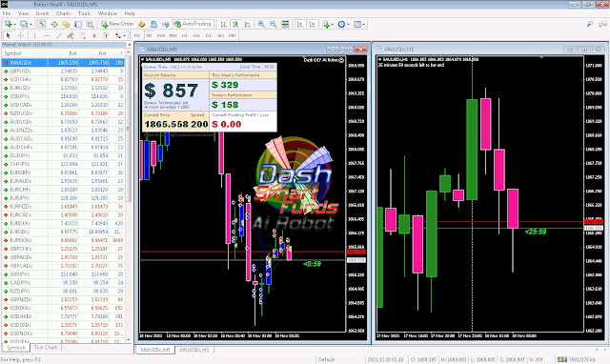Open the Indicators list icon

pyautogui.click(x=326, y=24)
